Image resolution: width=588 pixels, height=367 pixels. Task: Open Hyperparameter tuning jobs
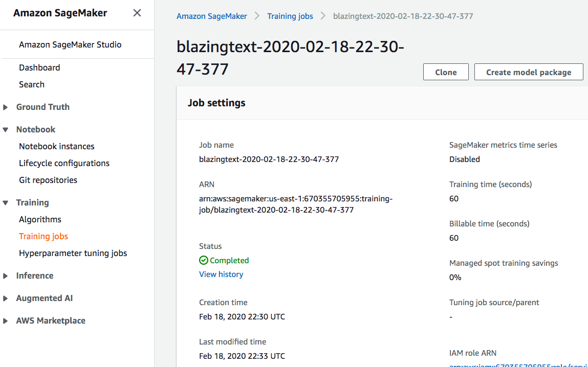73,253
